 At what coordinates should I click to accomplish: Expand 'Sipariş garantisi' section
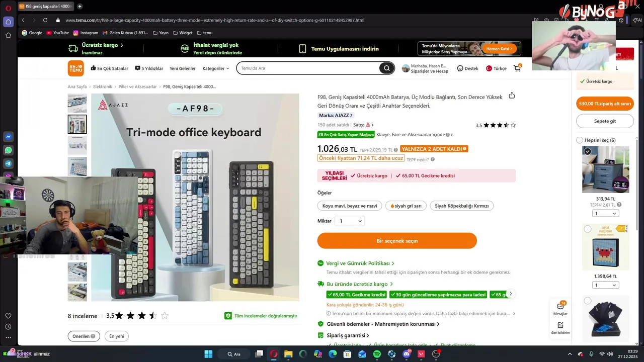point(348,335)
